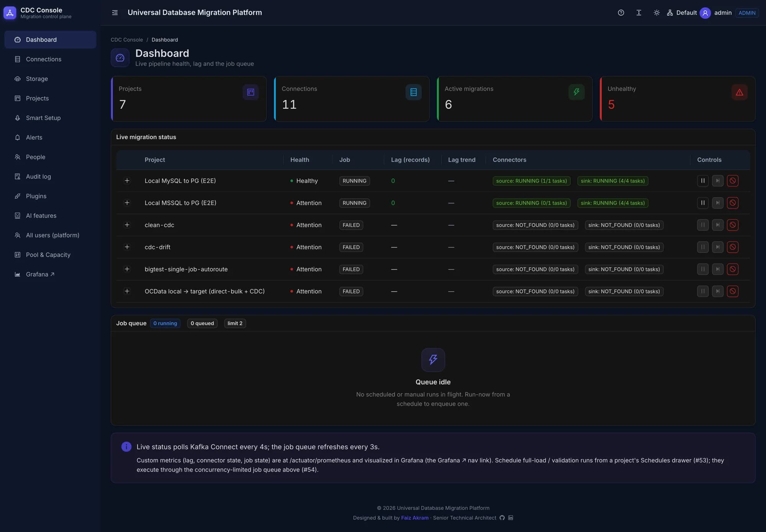Go to Connections in sidebar
This screenshot has width=766, height=532.
50,59
